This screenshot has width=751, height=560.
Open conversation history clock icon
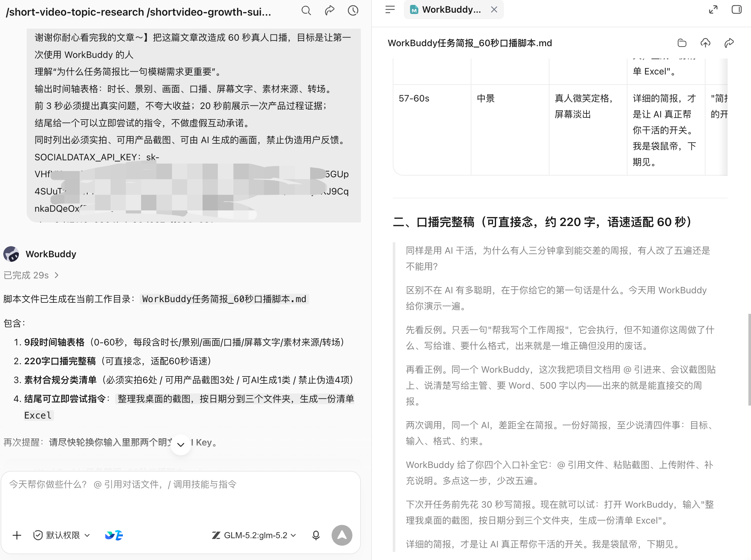click(353, 11)
